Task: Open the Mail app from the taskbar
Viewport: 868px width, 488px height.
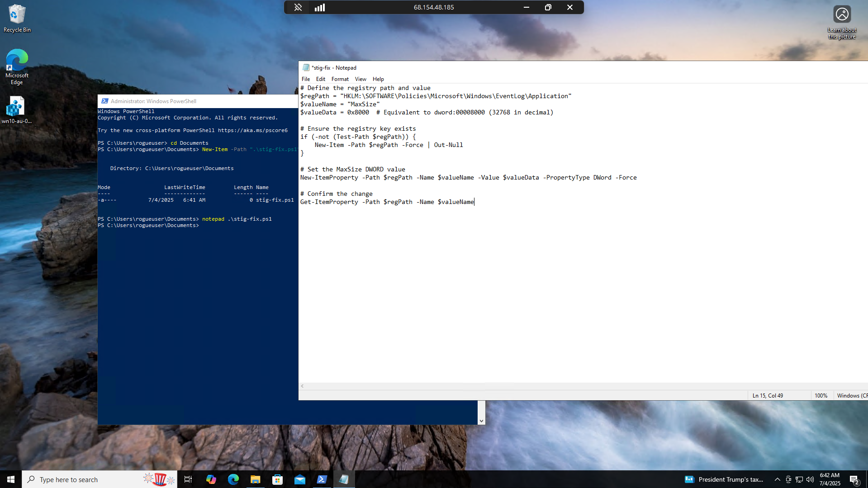Action: click(299, 479)
